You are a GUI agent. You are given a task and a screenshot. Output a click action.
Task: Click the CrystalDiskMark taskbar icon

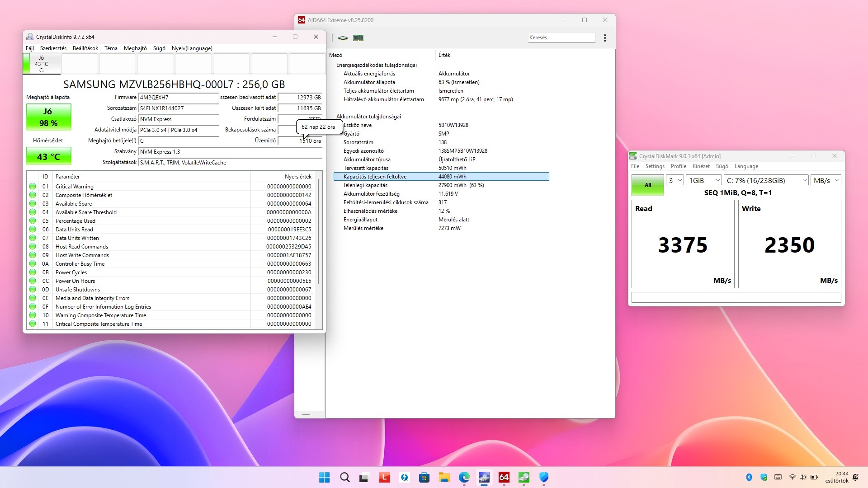click(524, 477)
